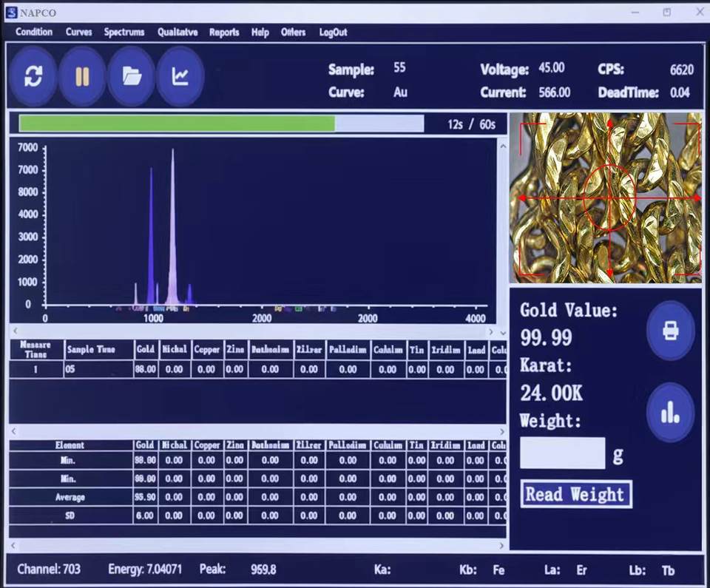710x588 pixels.
Task: Click the sample camera image of gold chain
Action: point(606,197)
